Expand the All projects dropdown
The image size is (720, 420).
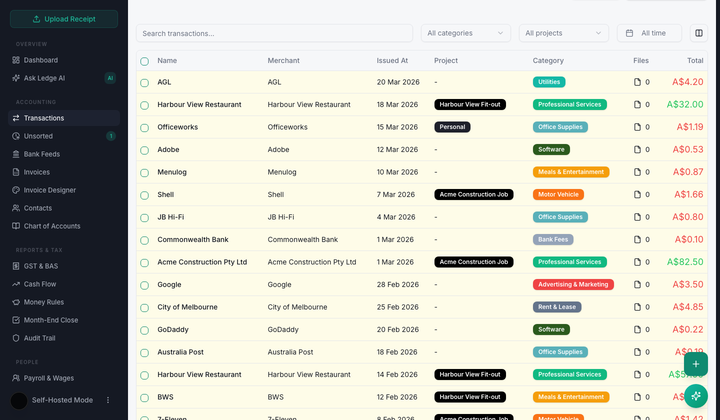(563, 33)
